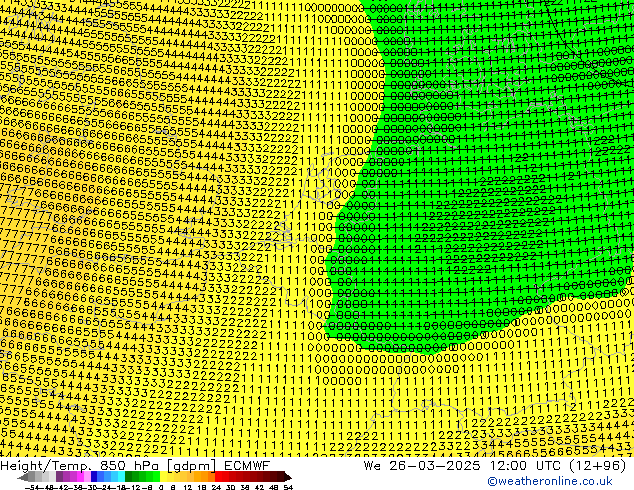This screenshot has width=634, height=490.
Task: Pick the dark purple legend swatch near -42
Action: pos(59,476)
